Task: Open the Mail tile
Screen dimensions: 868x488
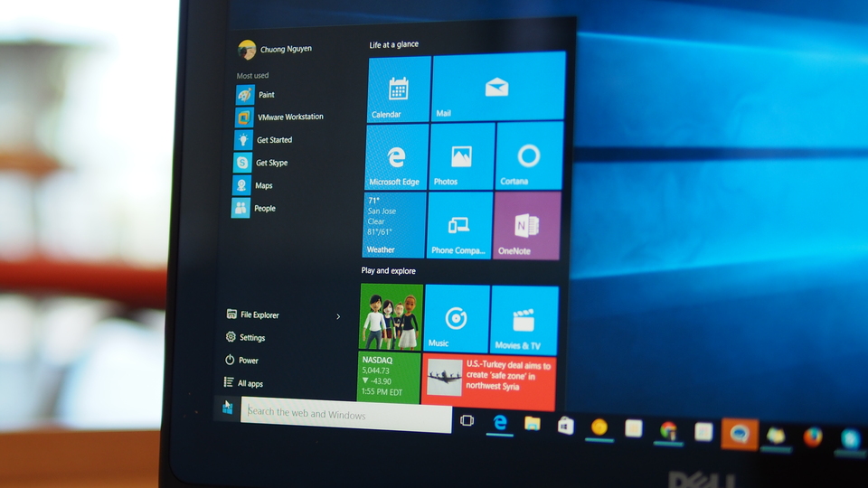Action: [x=498, y=86]
